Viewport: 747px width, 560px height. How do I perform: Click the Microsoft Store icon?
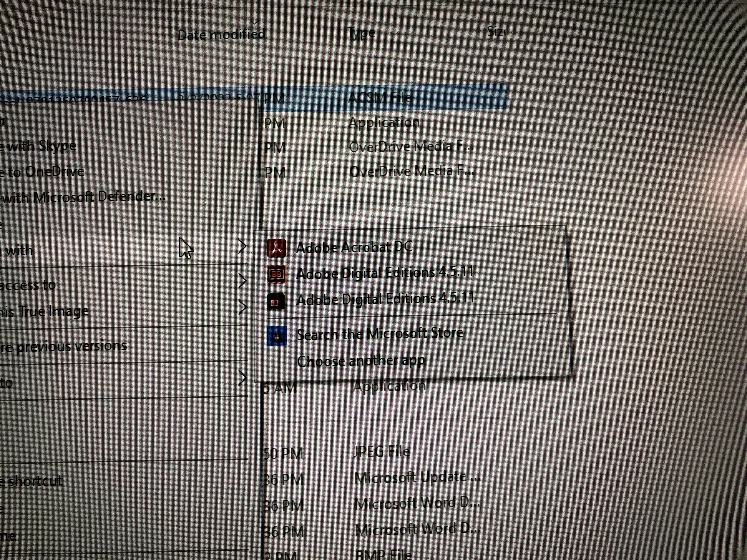pyautogui.click(x=277, y=336)
